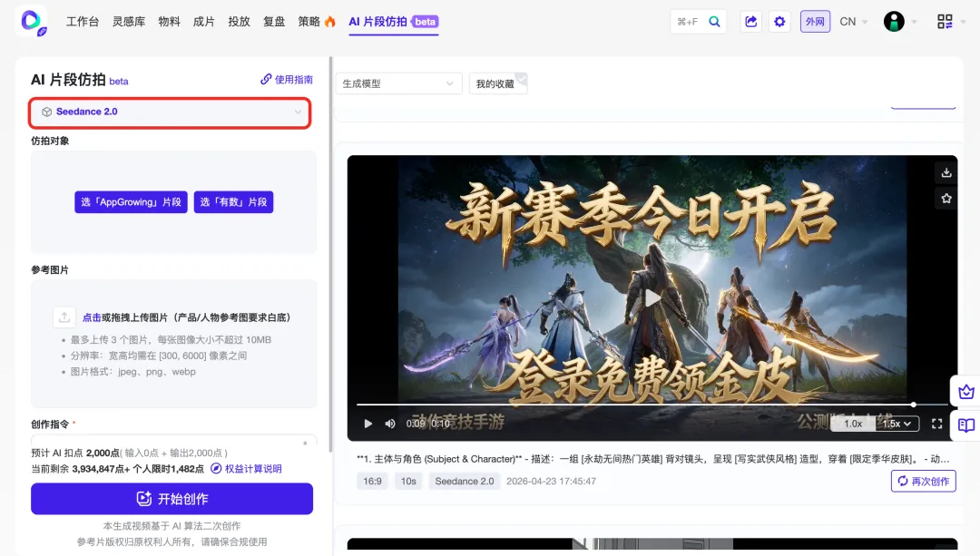Enter fullscreen on the video player
The width and height of the screenshot is (980, 556).
tap(937, 424)
